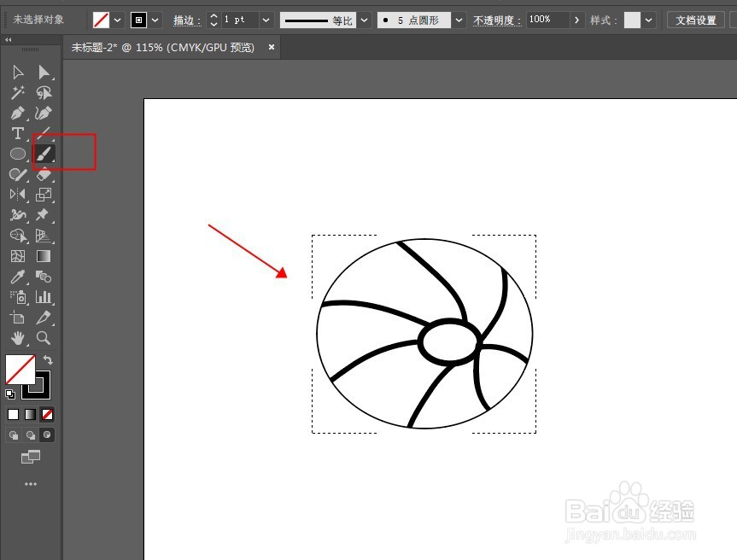
Task: Click the 文档设置 button
Action: [x=696, y=20]
